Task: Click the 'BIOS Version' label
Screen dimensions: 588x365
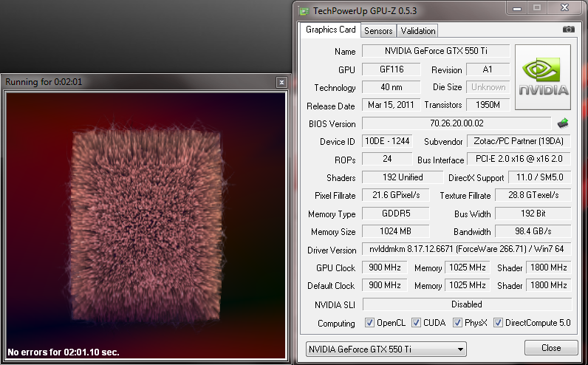Action: tap(332, 124)
